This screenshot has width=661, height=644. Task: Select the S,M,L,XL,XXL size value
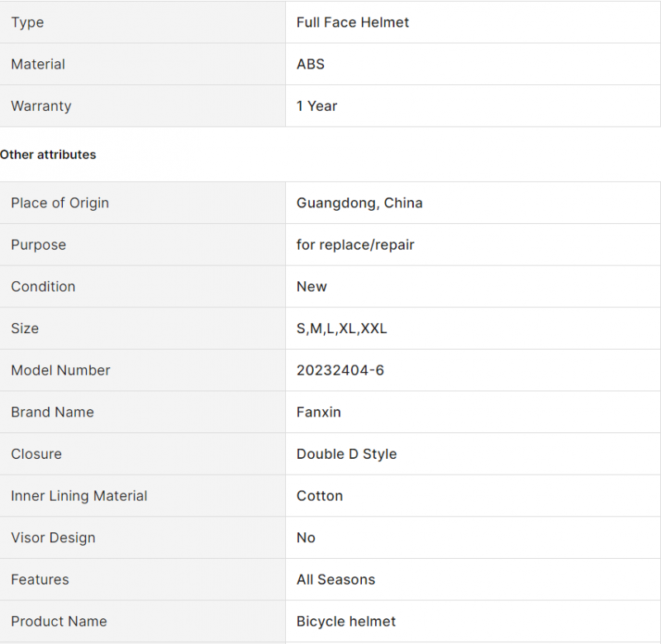coord(341,328)
